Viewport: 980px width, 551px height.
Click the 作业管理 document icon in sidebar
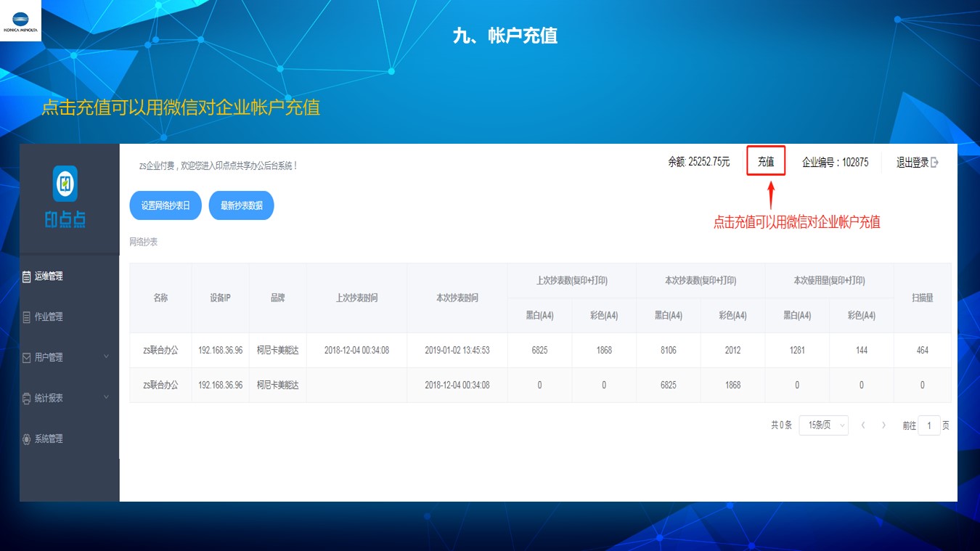27,317
